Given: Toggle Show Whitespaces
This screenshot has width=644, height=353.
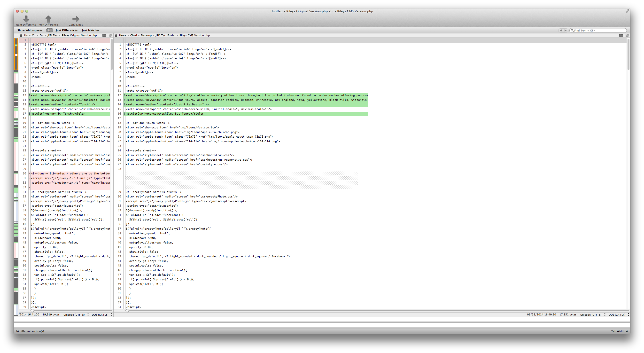Looking at the screenshot, I should pos(30,31).
